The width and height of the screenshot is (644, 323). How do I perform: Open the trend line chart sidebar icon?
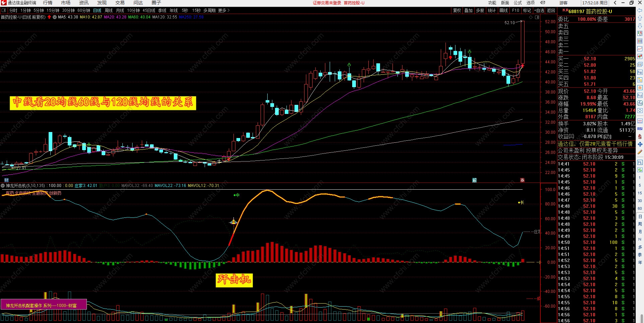click(640, 49)
